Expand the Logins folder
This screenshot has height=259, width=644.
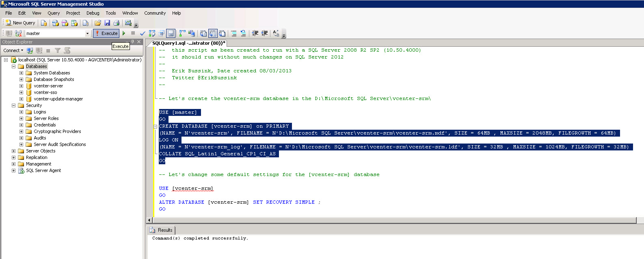coord(21,112)
